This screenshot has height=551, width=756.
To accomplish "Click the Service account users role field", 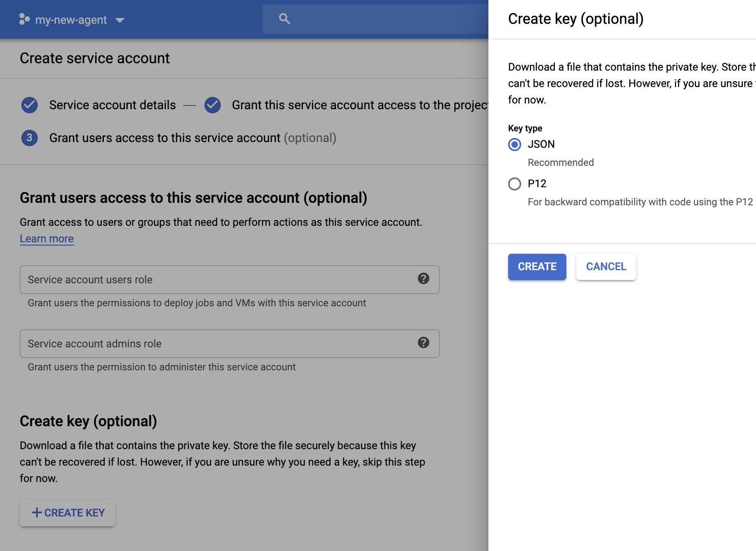I will pos(218,280).
